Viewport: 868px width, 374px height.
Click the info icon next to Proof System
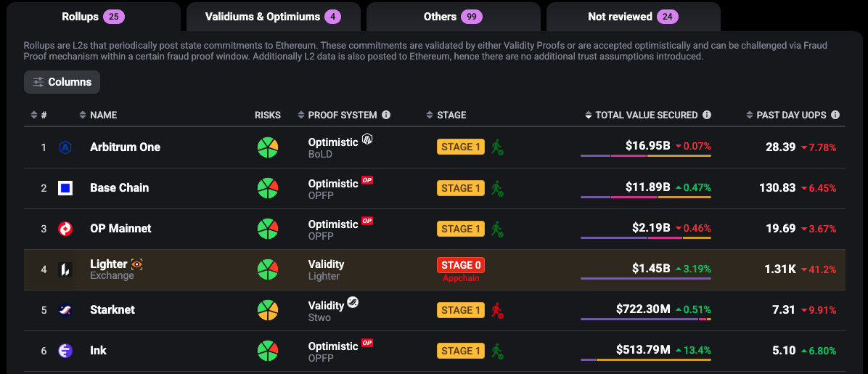[x=386, y=115]
